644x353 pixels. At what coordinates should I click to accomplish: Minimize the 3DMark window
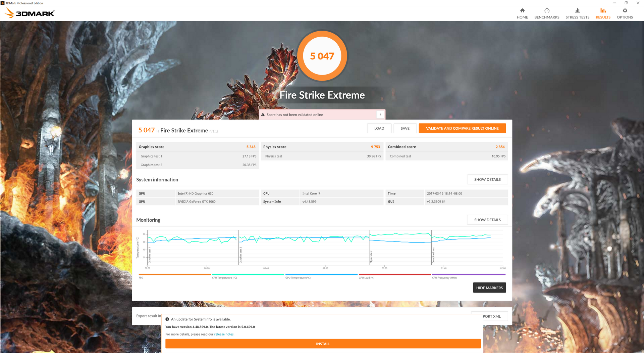click(614, 3)
